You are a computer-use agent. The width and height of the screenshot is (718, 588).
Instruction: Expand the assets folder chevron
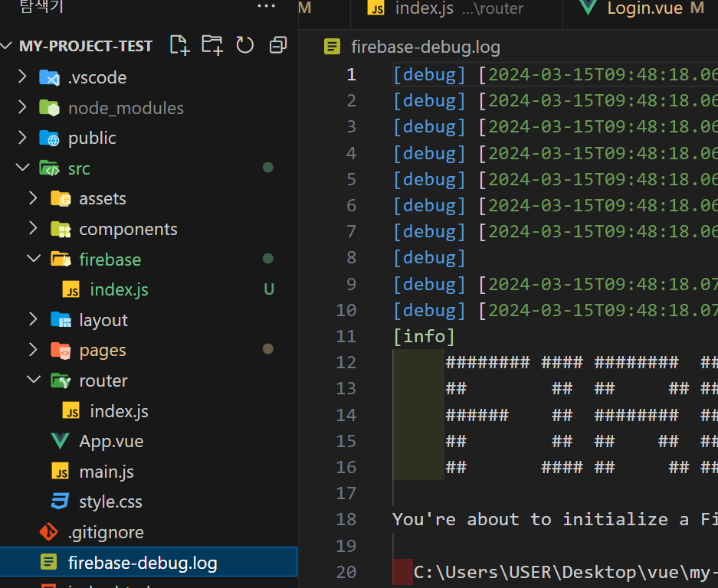coord(33,198)
